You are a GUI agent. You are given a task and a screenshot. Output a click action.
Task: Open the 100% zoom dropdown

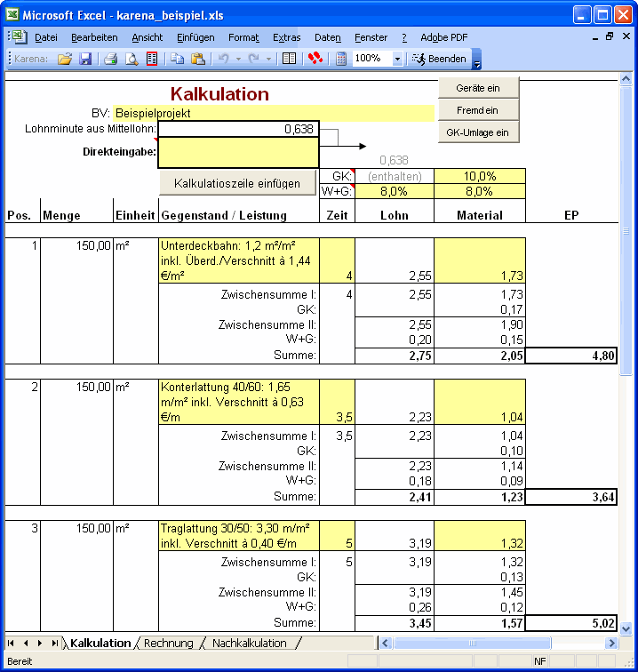coord(397,59)
